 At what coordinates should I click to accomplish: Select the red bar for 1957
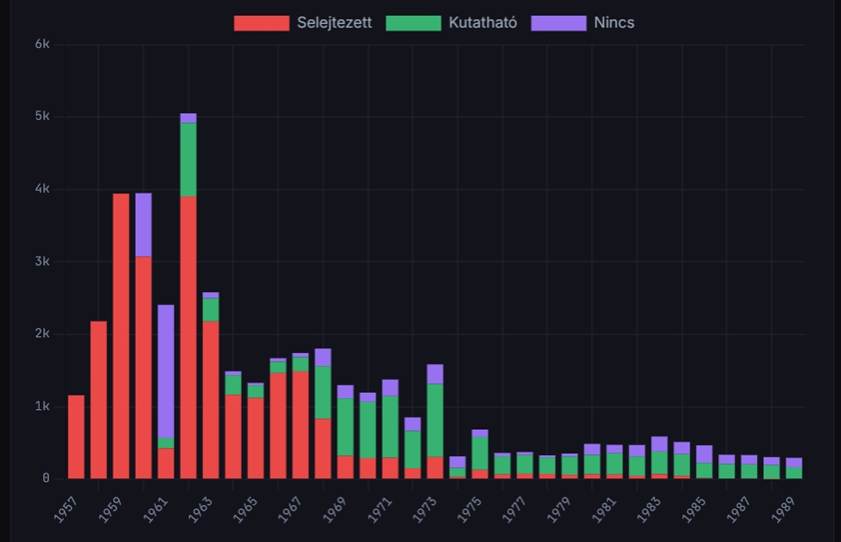pos(76,437)
